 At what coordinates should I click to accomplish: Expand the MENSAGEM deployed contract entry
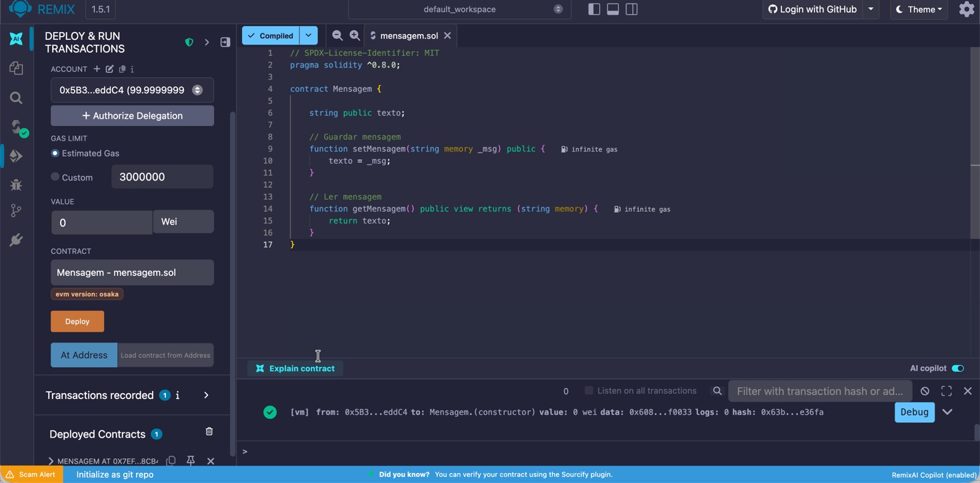(x=51, y=461)
